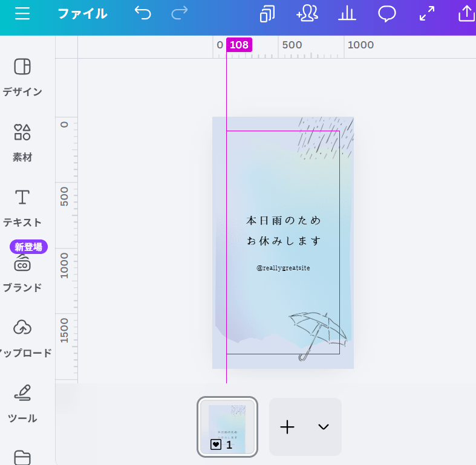Select the page 1 thumbnail
476x465 pixels.
tap(227, 427)
